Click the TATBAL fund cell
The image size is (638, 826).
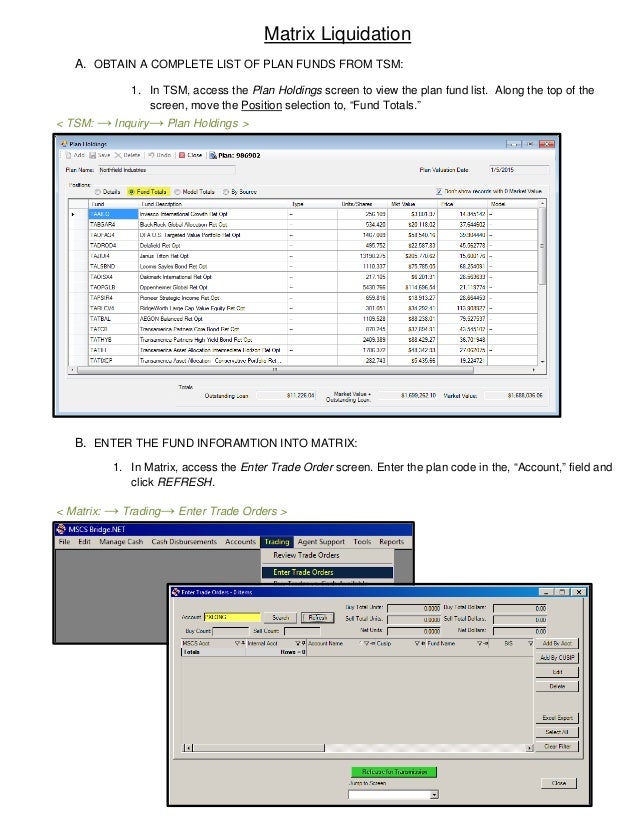point(113,319)
